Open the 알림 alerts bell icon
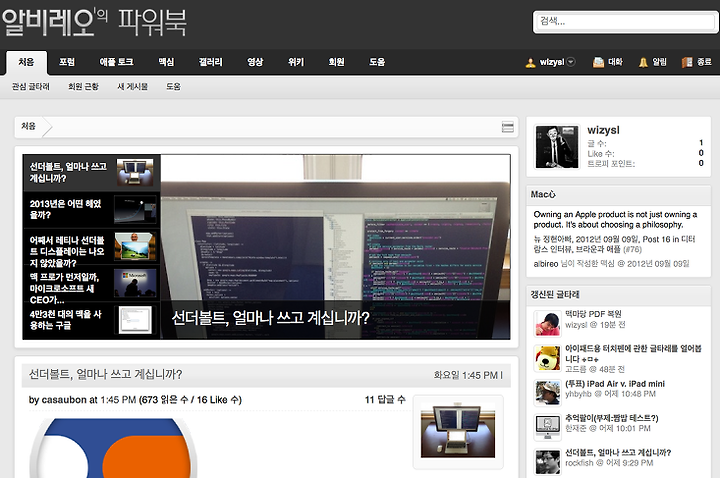Screen dimensions: 720x478 click(643, 62)
